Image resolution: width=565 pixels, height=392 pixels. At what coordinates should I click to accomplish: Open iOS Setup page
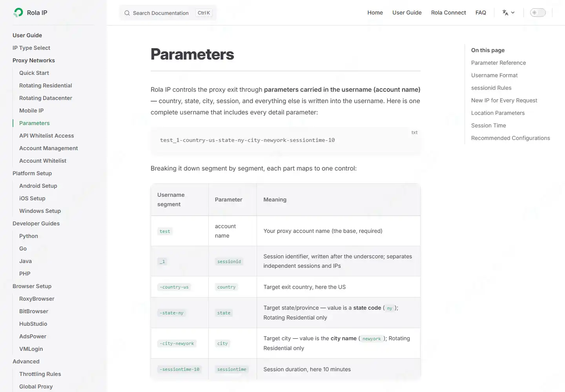pyautogui.click(x=32, y=198)
